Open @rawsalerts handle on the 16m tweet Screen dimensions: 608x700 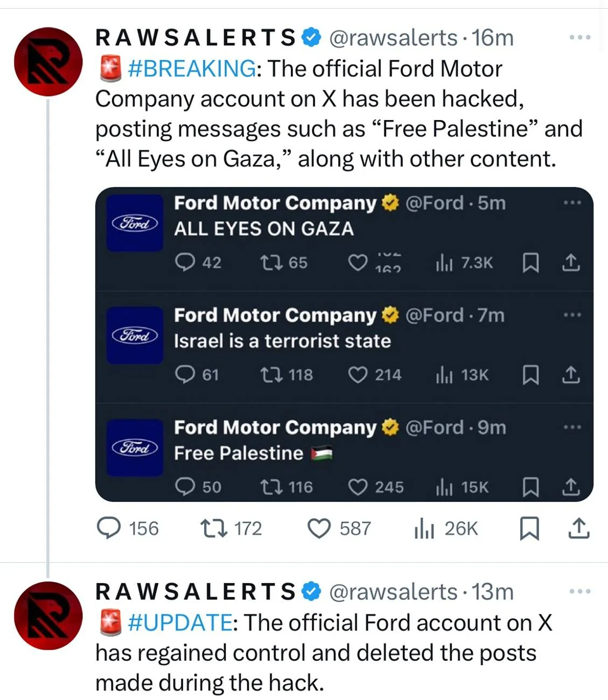[x=393, y=38]
